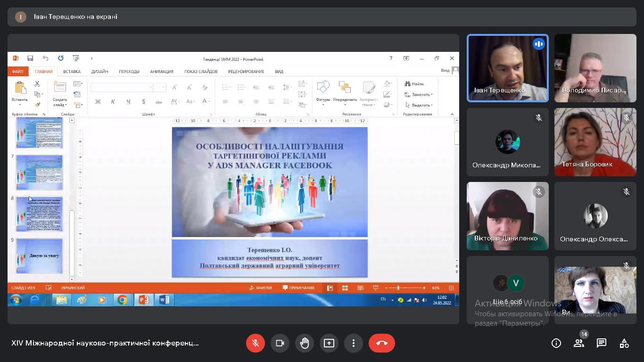Image resolution: width=644 pixels, height=362 pixels.
Task: Switch to Reading view status bar icon
Action: (x=360, y=288)
